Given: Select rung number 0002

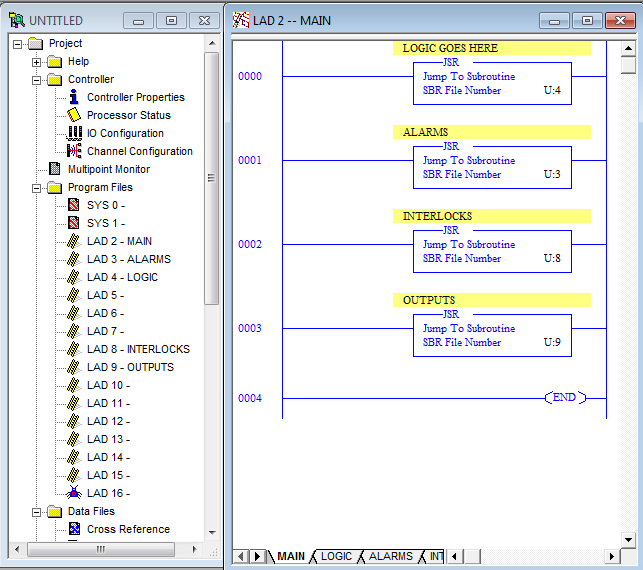Looking at the screenshot, I should pos(250,244).
